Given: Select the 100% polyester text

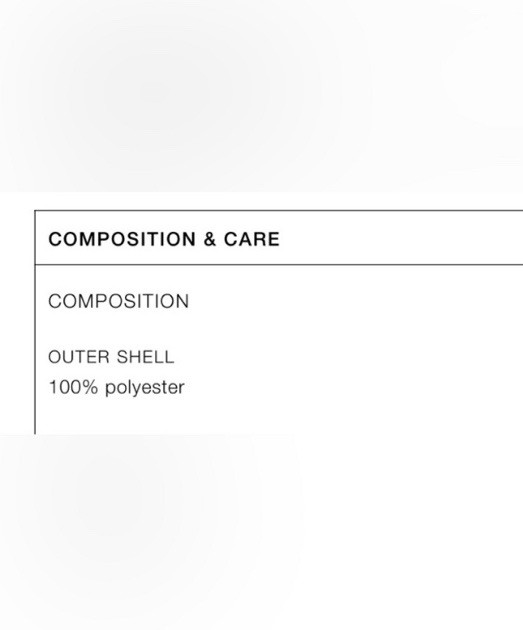Looking at the screenshot, I should click(116, 387).
